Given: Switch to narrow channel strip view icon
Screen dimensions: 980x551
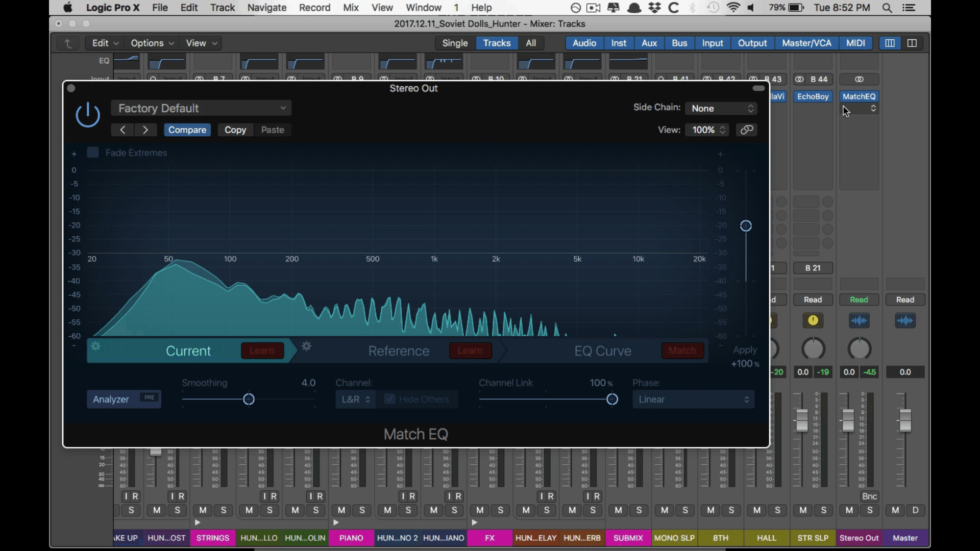Looking at the screenshot, I should (890, 43).
